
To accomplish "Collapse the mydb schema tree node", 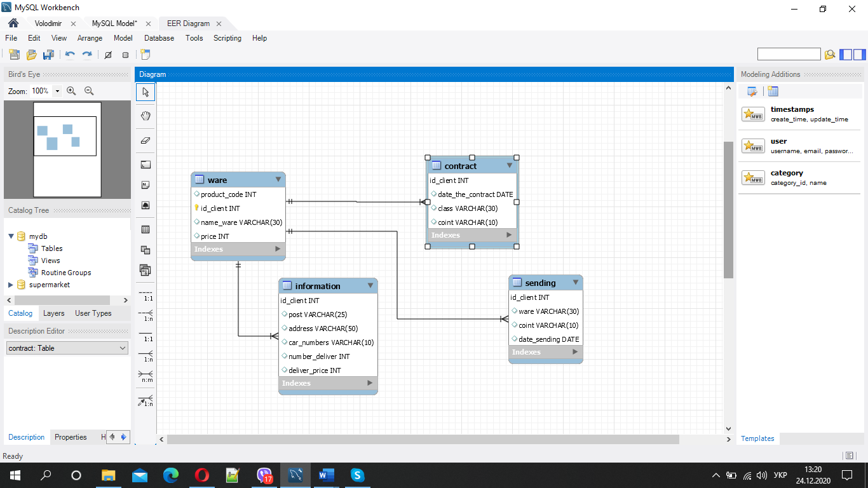I will [11, 236].
